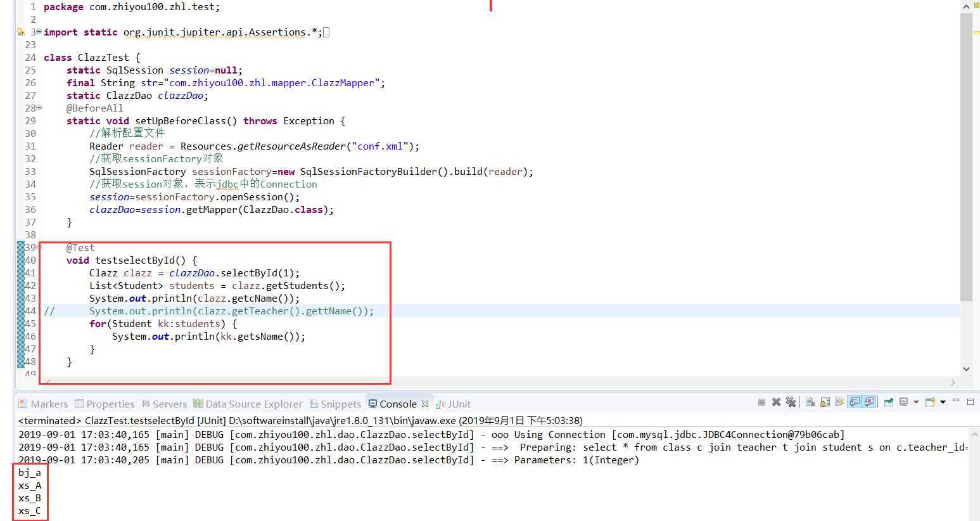Open the Snippets tab
This screenshot has width=980, height=521.
coord(335,404)
